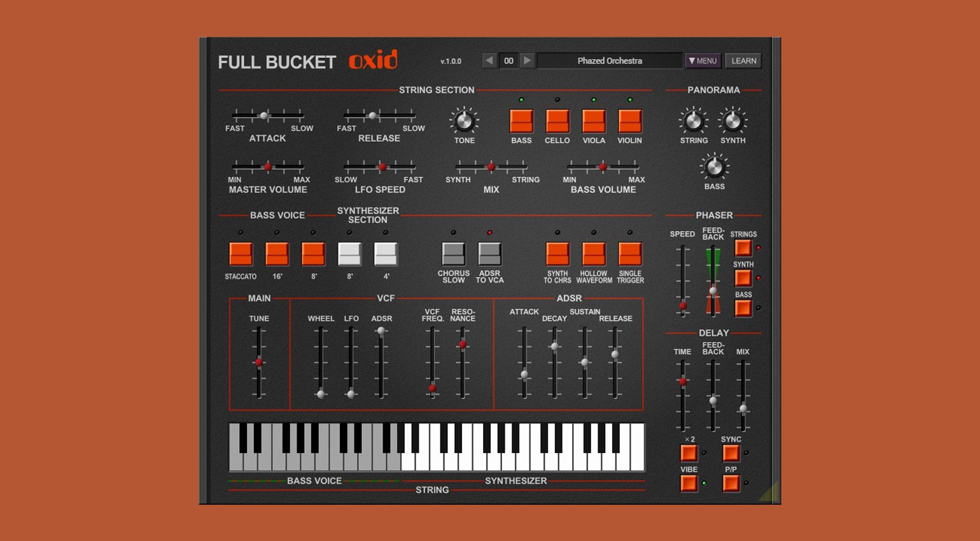Select the Phazed Orchestra preset name field

click(x=608, y=60)
